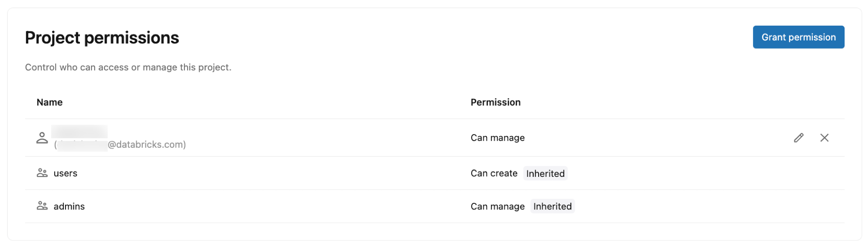Select the users group name
868x246 pixels.
click(66, 173)
